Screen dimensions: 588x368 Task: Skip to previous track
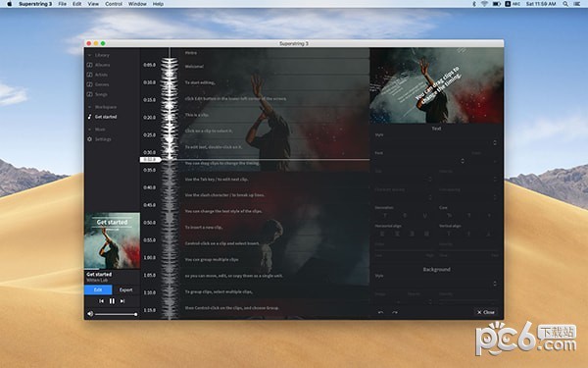[x=101, y=301]
